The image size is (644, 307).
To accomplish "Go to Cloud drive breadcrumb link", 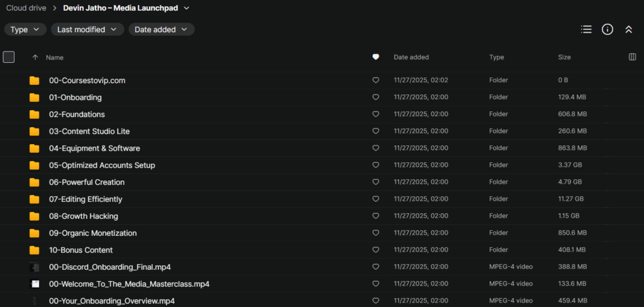I will click(x=26, y=8).
